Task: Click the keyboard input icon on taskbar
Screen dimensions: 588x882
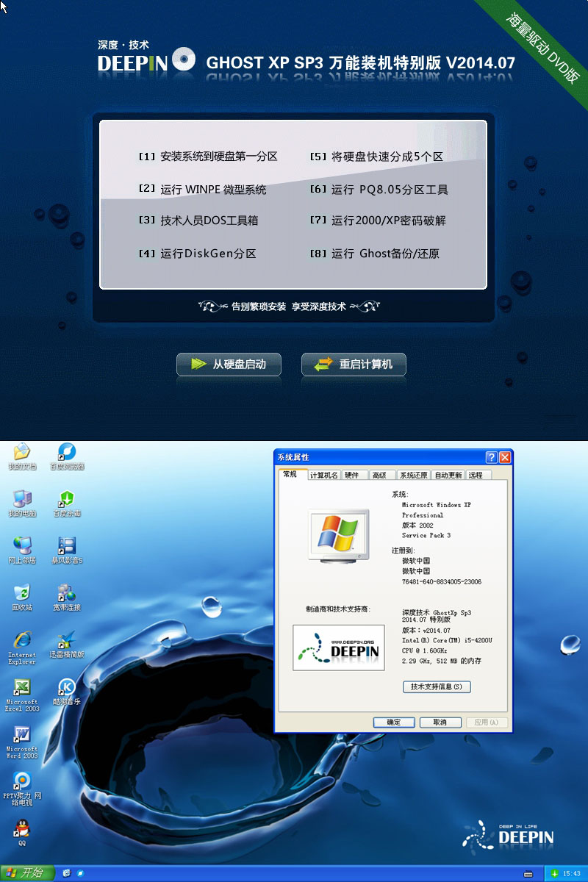Action: click(528, 874)
